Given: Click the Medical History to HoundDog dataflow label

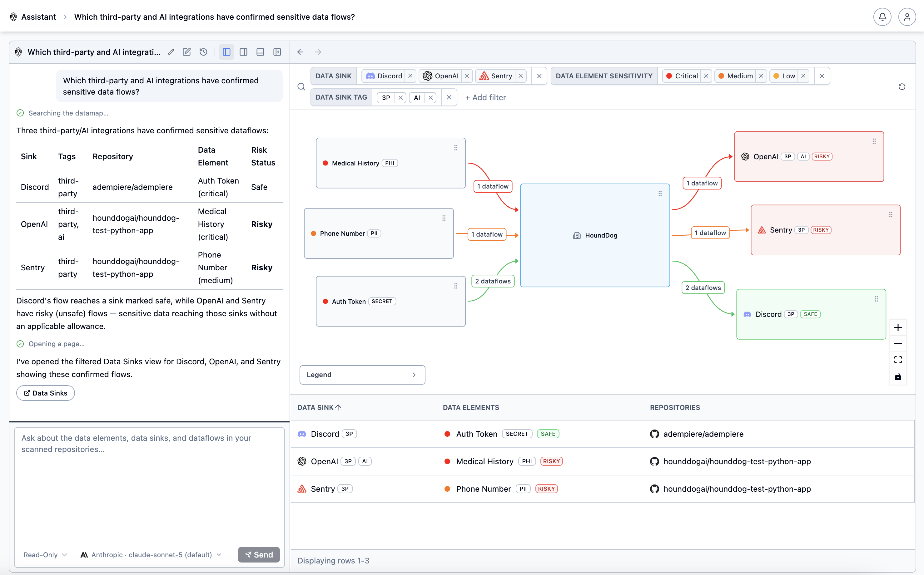Looking at the screenshot, I should [x=493, y=186].
